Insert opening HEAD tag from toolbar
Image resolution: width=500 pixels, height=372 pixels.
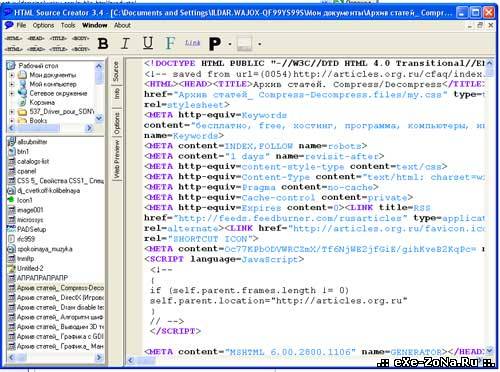(x=36, y=38)
